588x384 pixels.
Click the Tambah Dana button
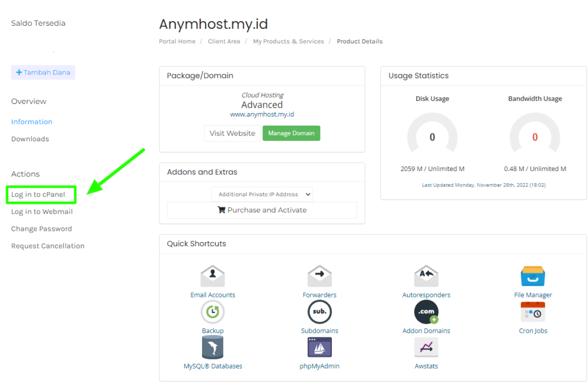pos(43,72)
